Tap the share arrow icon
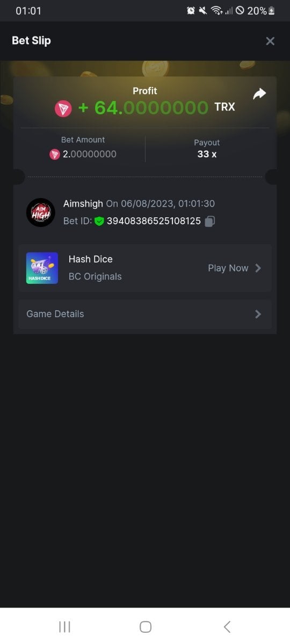Image resolution: width=290 pixels, height=644 pixels. (x=259, y=94)
